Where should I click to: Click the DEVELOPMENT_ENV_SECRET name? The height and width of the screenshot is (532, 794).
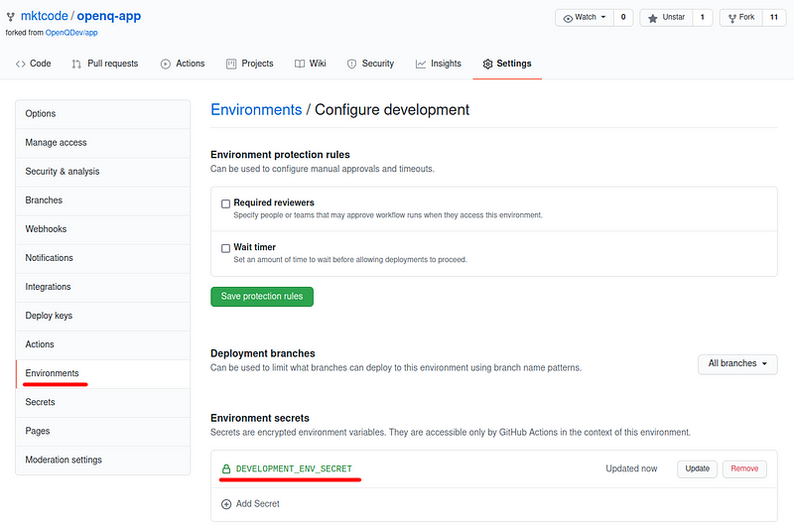(294, 468)
